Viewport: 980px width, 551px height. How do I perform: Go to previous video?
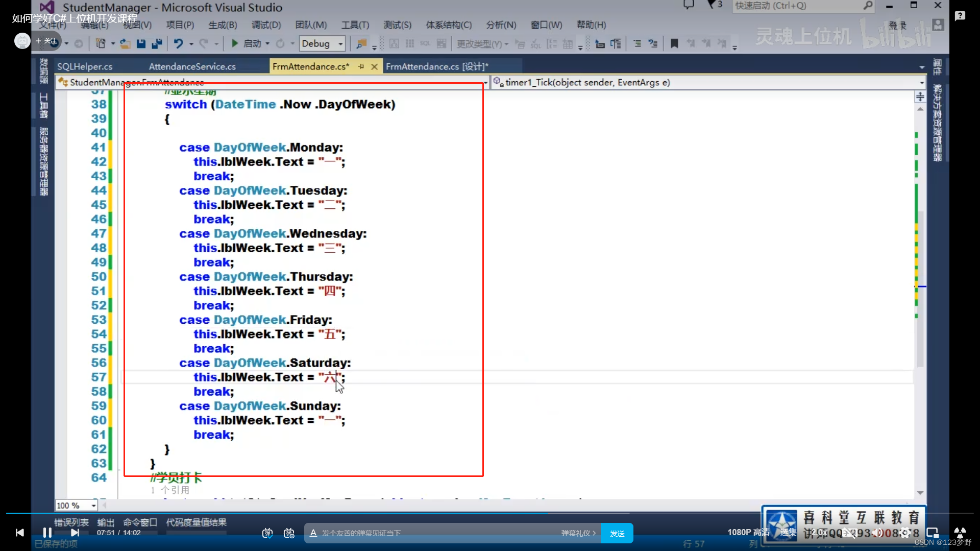click(20, 533)
